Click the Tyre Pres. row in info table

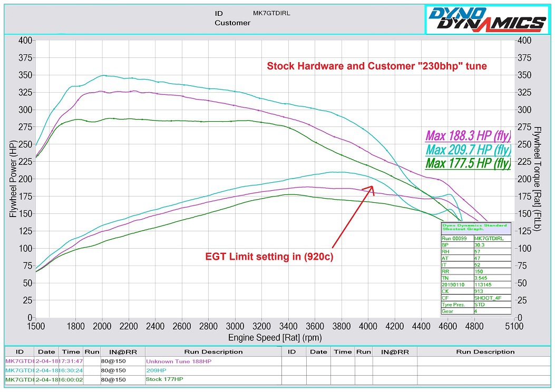point(475,304)
